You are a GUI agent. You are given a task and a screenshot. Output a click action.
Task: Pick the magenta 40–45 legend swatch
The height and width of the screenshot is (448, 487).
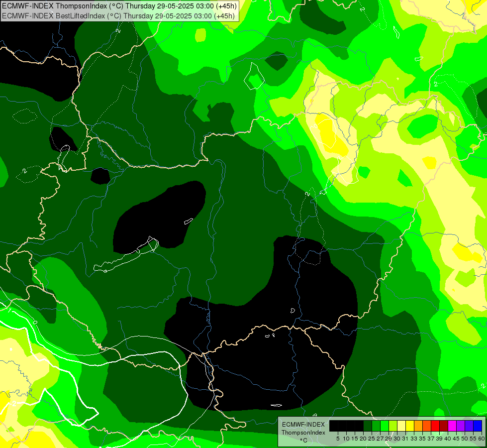(x=452, y=426)
